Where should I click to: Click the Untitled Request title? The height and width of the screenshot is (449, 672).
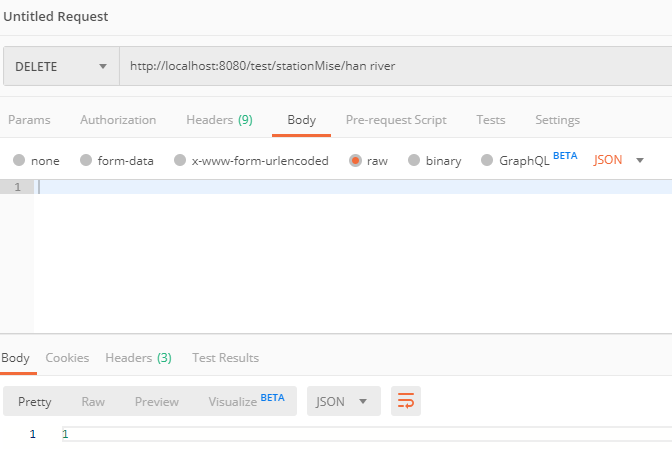56,17
